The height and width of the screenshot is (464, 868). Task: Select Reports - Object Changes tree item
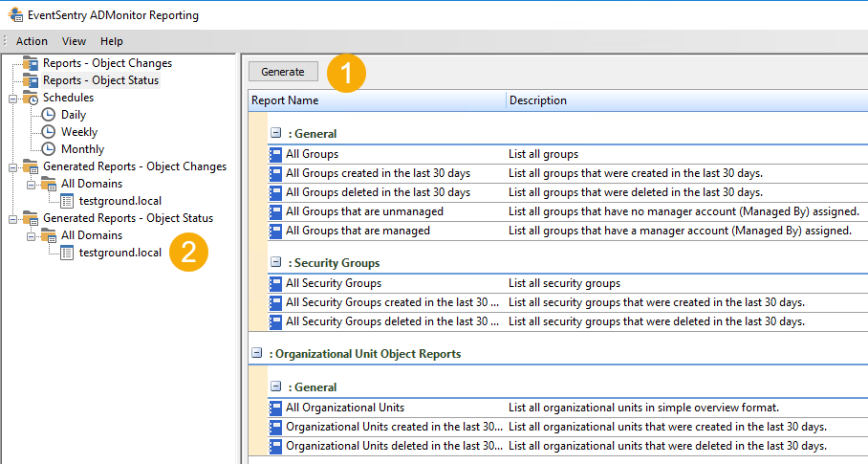pos(107,63)
